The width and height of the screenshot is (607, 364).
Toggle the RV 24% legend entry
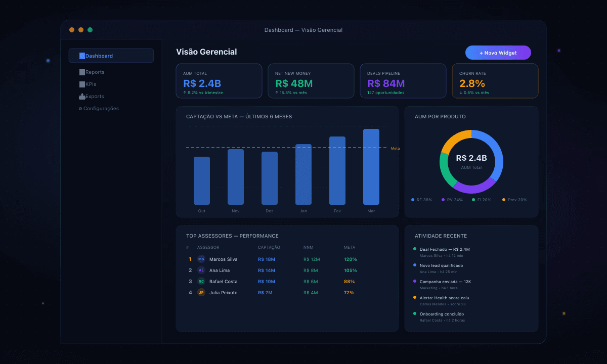[452, 200]
